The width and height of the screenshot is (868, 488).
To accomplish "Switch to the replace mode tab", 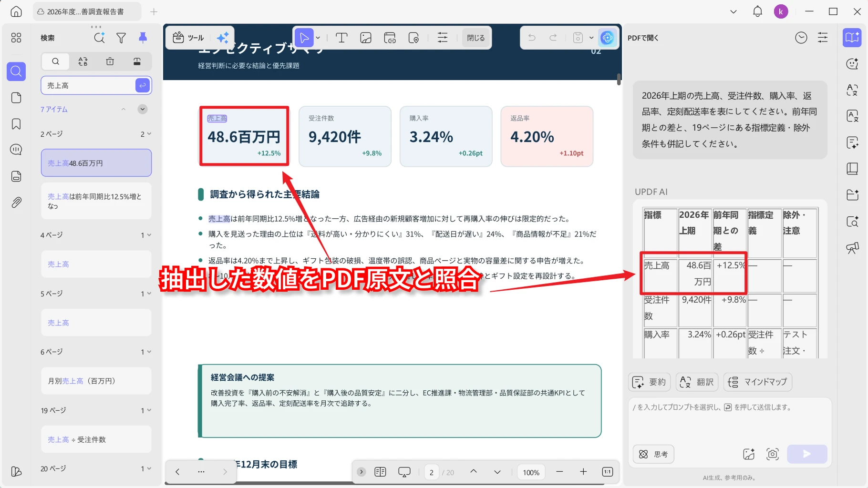I will click(x=83, y=61).
